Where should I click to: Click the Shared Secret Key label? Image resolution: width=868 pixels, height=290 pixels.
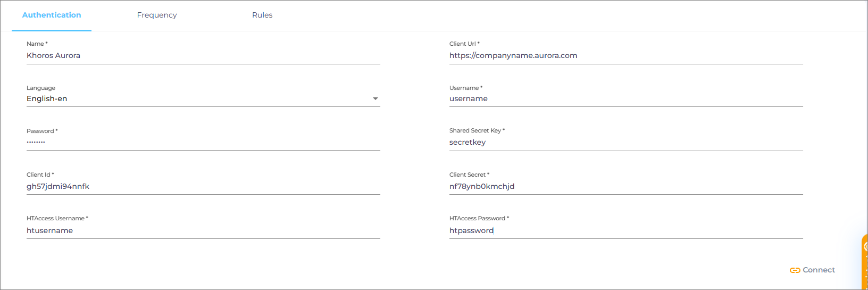[x=476, y=131]
